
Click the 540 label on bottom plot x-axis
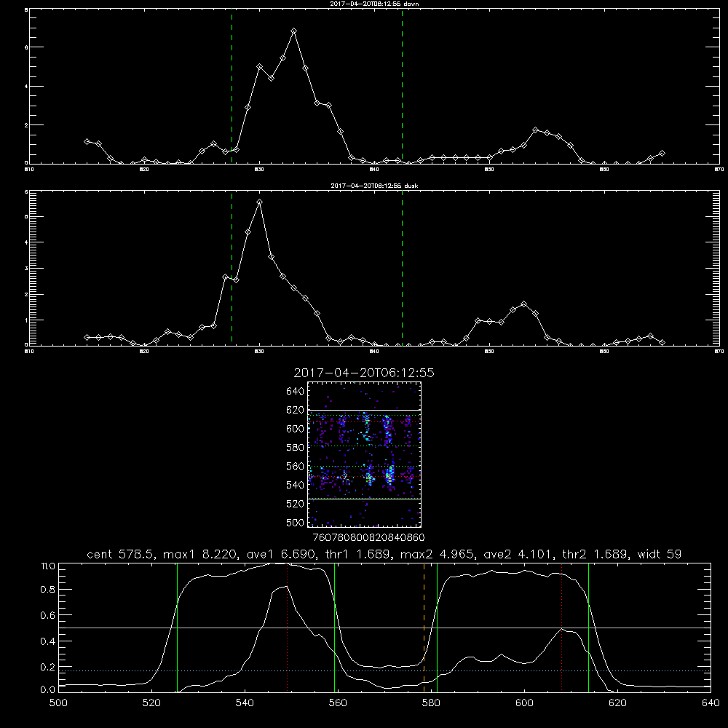pos(245,703)
